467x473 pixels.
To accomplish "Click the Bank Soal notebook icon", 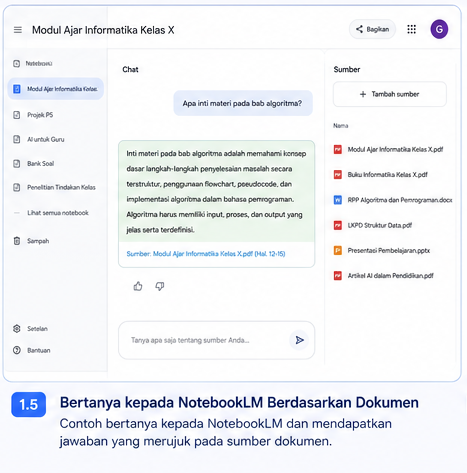I will pos(17,163).
